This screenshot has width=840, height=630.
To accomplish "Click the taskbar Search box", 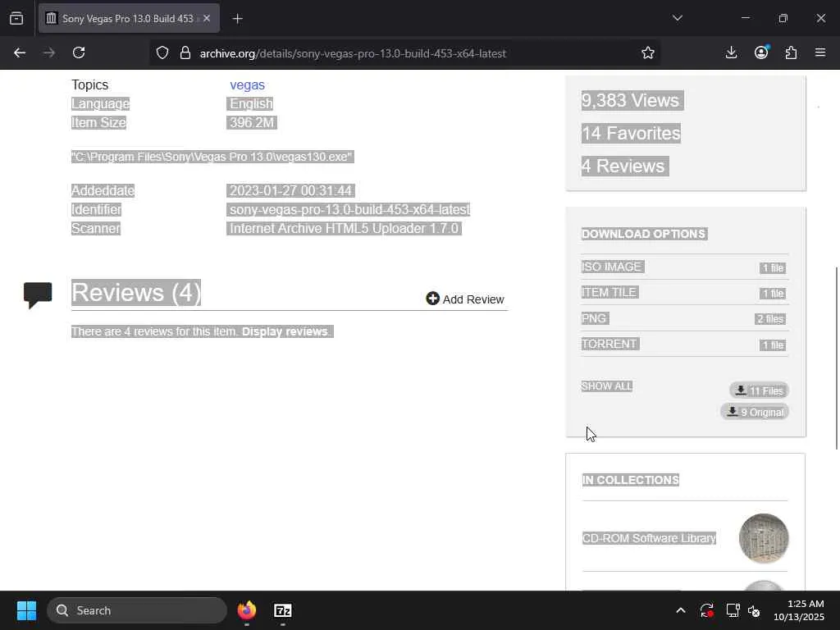I will tap(137, 610).
